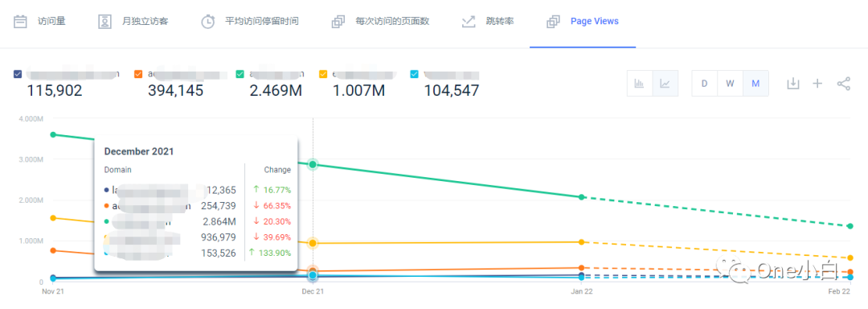
Task: Click the 20.30% change value
Action: point(276,221)
